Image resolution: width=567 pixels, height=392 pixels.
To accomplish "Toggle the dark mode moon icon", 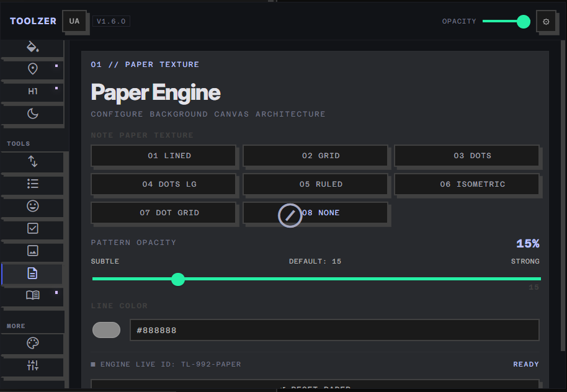I will click(x=32, y=114).
